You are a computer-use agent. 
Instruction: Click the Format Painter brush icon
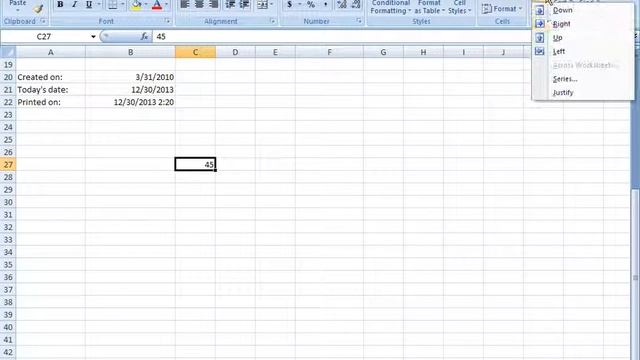38,9
